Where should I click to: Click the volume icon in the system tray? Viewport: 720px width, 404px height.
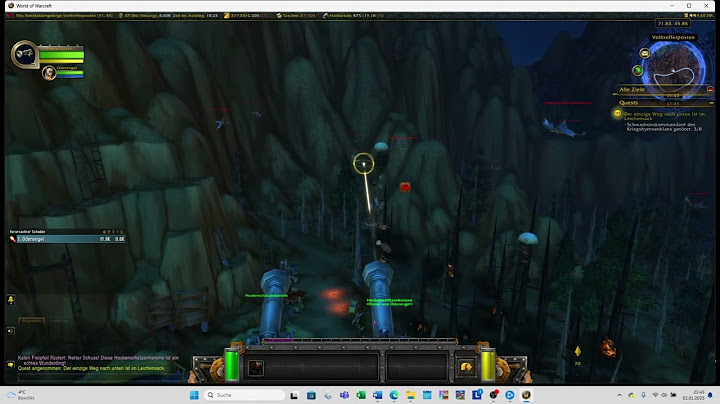[664, 395]
